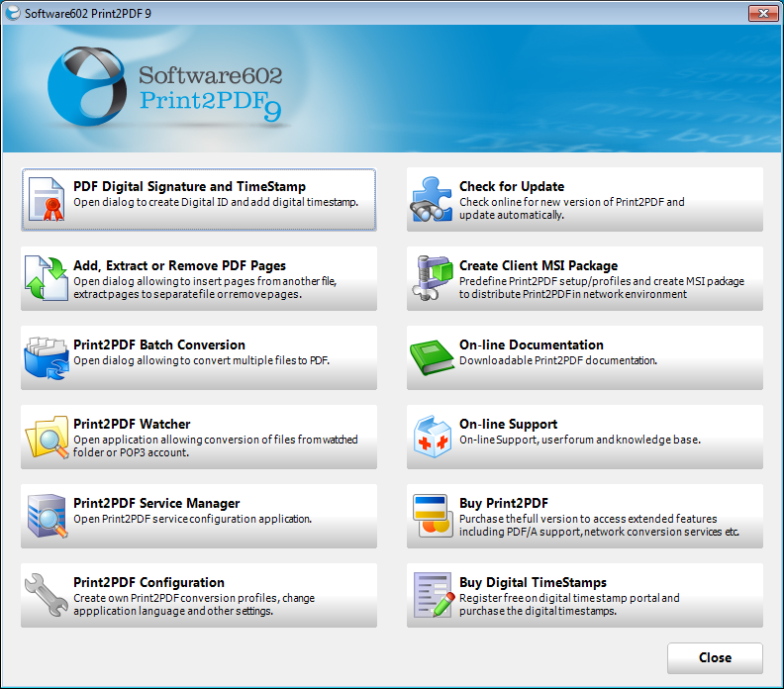The height and width of the screenshot is (689, 784).
Task: Start the Print2PDF Watcher title
Action: 132,424
